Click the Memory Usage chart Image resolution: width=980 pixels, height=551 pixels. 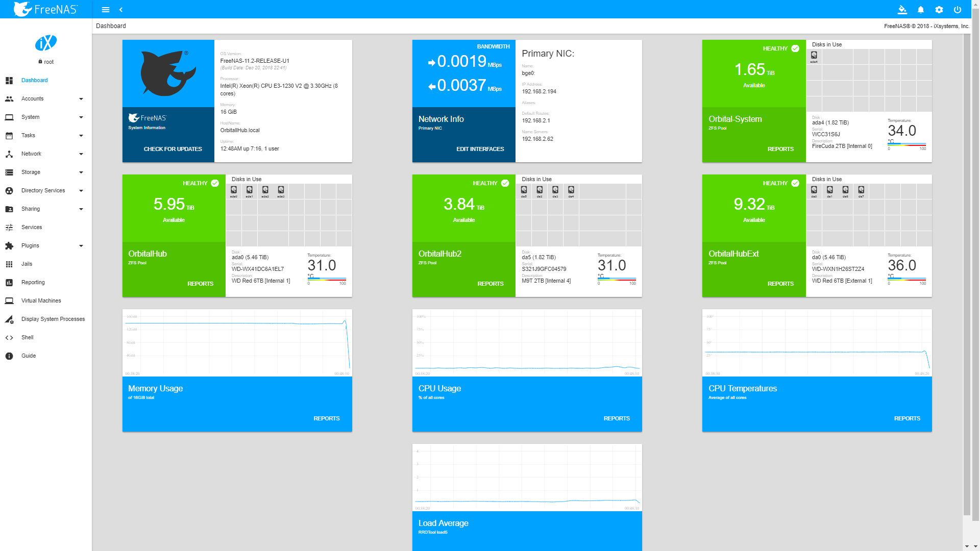coord(237,343)
